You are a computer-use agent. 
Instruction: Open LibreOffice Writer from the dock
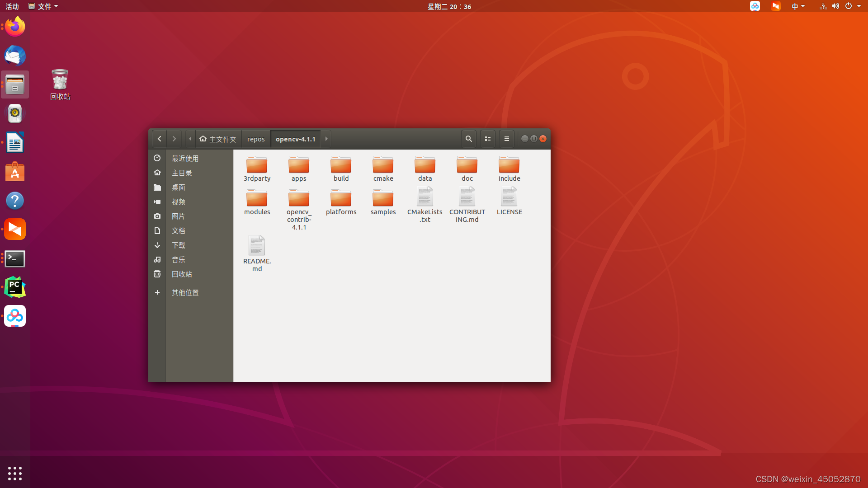pos(15,142)
